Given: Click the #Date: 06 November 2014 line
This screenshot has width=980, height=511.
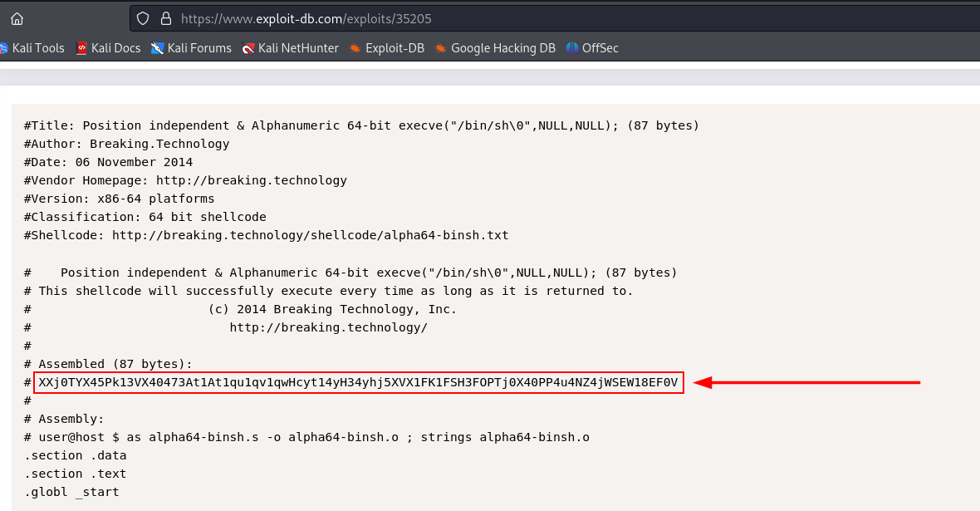Looking at the screenshot, I should pyautogui.click(x=108, y=162).
